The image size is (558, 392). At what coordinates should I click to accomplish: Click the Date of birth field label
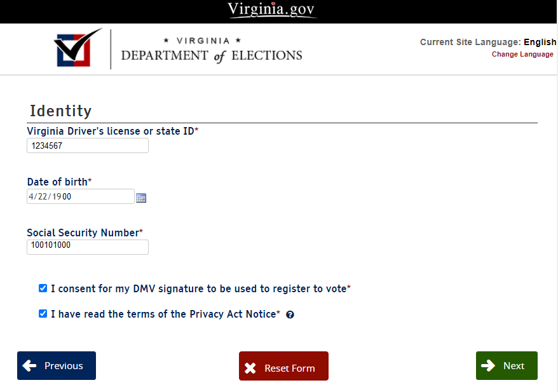[x=57, y=182]
